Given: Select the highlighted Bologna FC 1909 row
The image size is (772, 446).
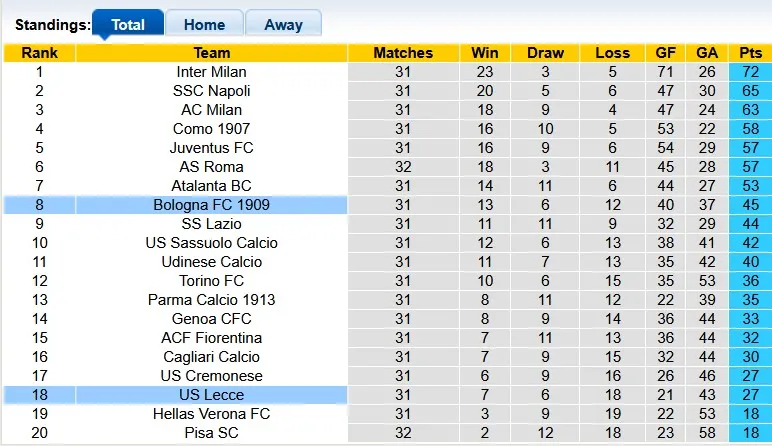Looking at the screenshot, I should pyautogui.click(x=211, y=205).
